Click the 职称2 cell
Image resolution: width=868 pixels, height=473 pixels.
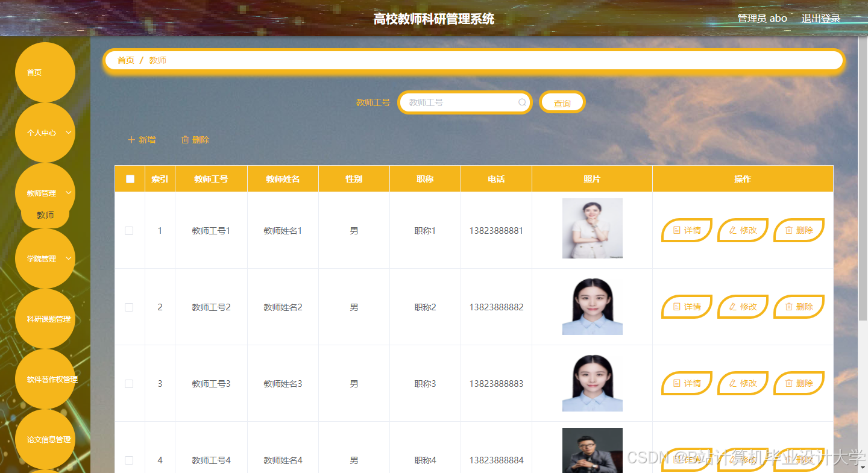coord(425,307)
